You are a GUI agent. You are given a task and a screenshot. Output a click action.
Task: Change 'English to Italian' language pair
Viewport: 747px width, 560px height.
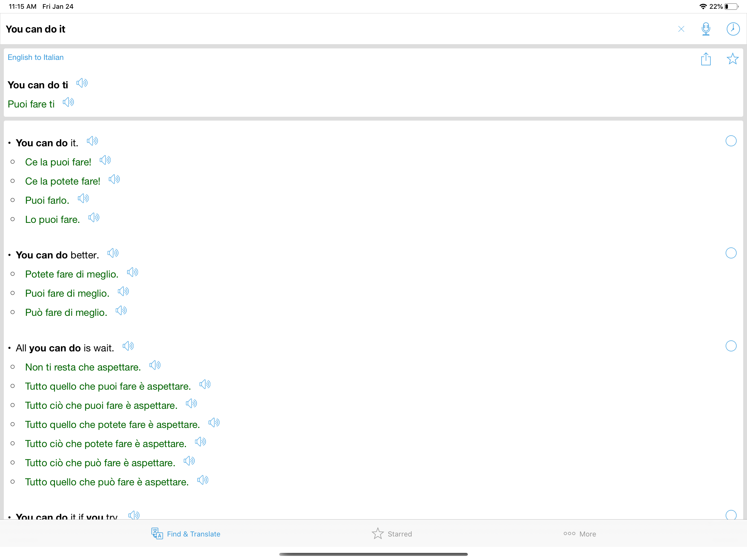(36, 57)
